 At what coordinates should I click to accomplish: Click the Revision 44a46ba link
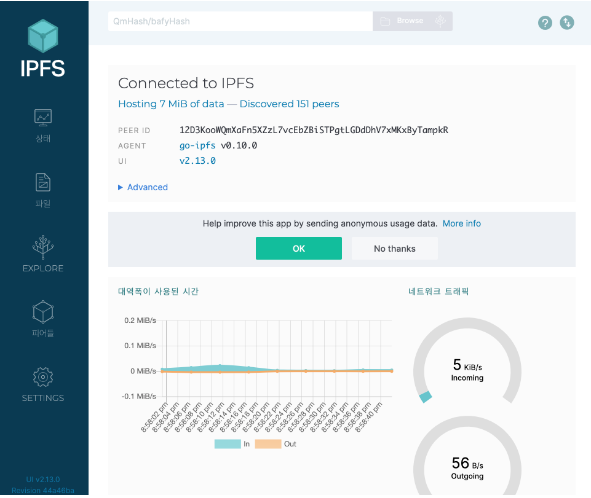[x=43, y=490]
